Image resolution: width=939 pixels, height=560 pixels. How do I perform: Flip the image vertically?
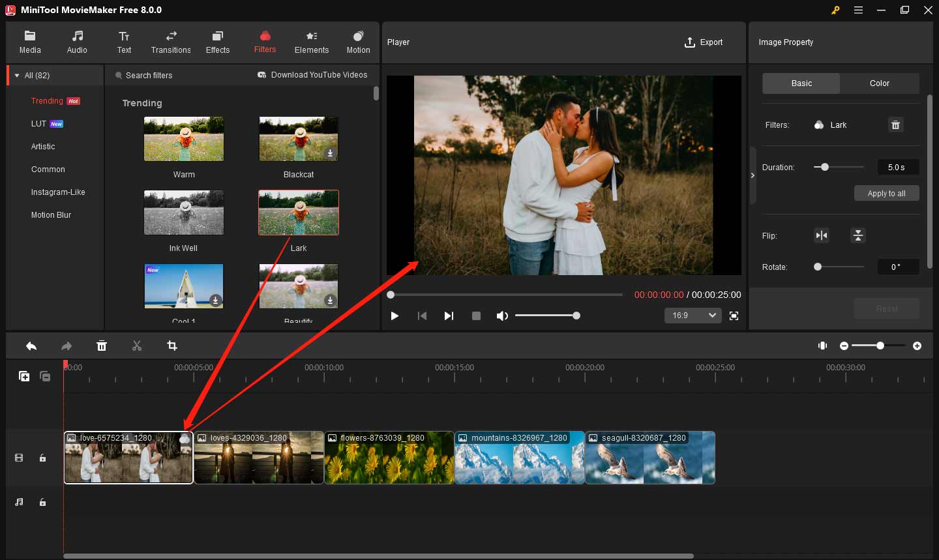pyautogui.click(x=858, y=235)
